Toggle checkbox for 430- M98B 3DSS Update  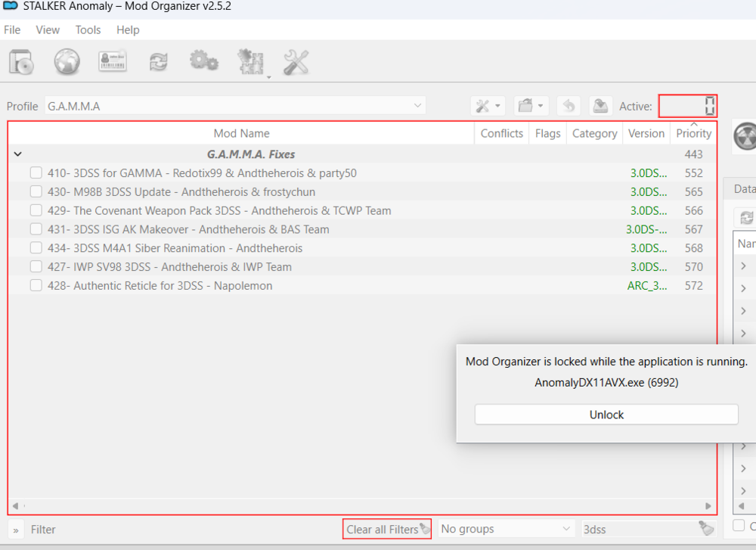36,191
